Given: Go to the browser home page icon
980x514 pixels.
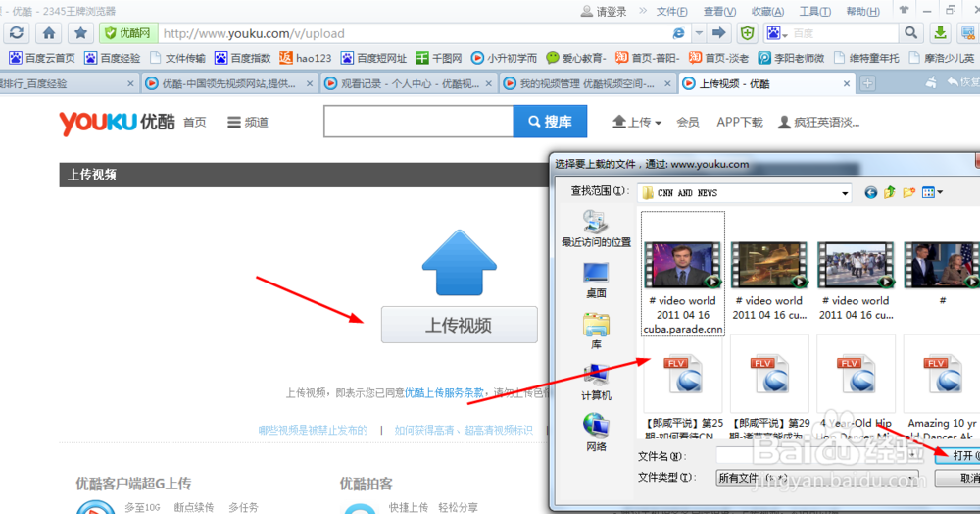Looking at the screenshot, I should click(x=49, y=33).
